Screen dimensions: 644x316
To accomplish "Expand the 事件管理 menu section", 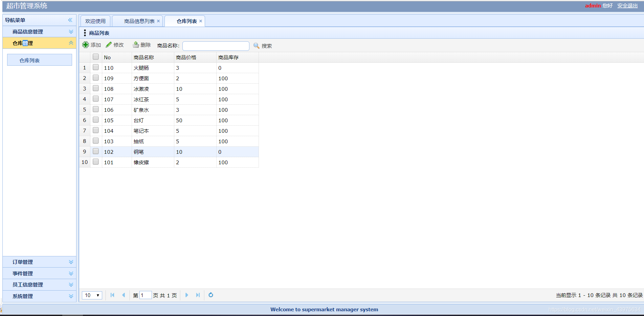I will [x=71, y=273].
